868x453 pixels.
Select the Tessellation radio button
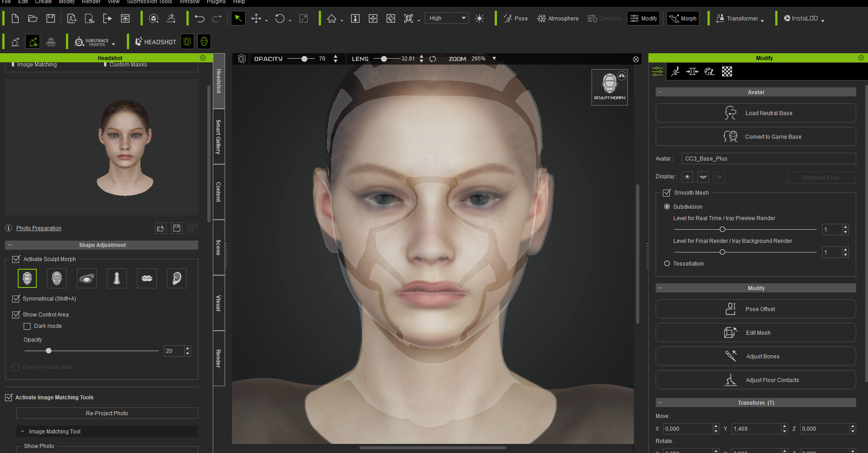(667, 263)
